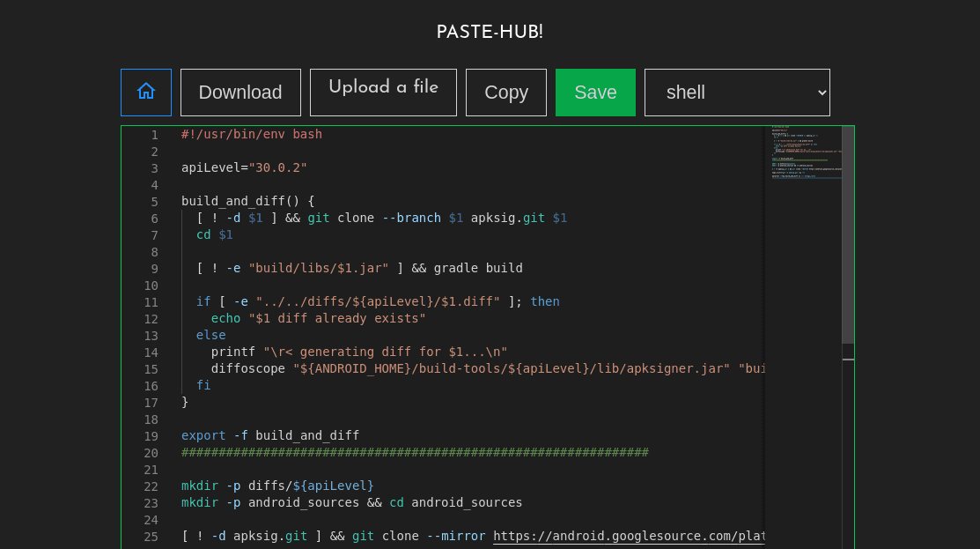
Task: Place cursor on the echo "$1 diff already exists" line
Action: point(318,318)
